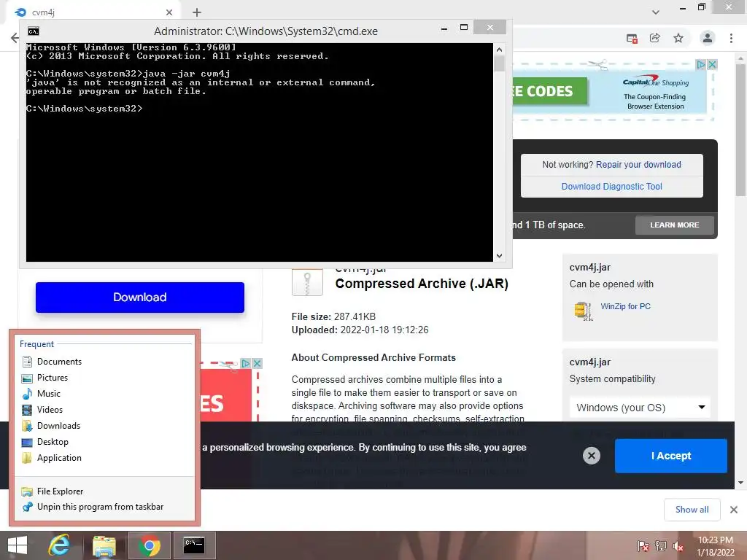Viewport: 747px width, 560px height.
Task: Open the Windows Start button
Action: tap(18, 545)
